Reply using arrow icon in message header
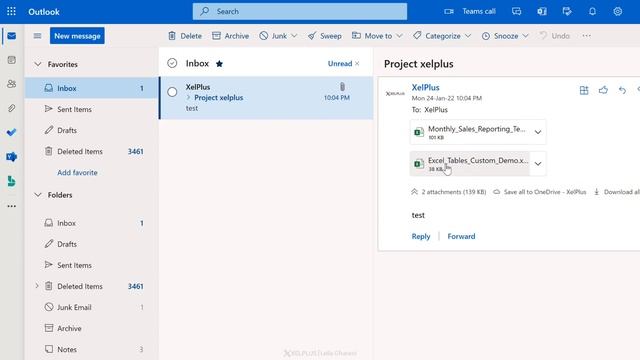This screenshot has height=360, width=640. pos(622,90)
